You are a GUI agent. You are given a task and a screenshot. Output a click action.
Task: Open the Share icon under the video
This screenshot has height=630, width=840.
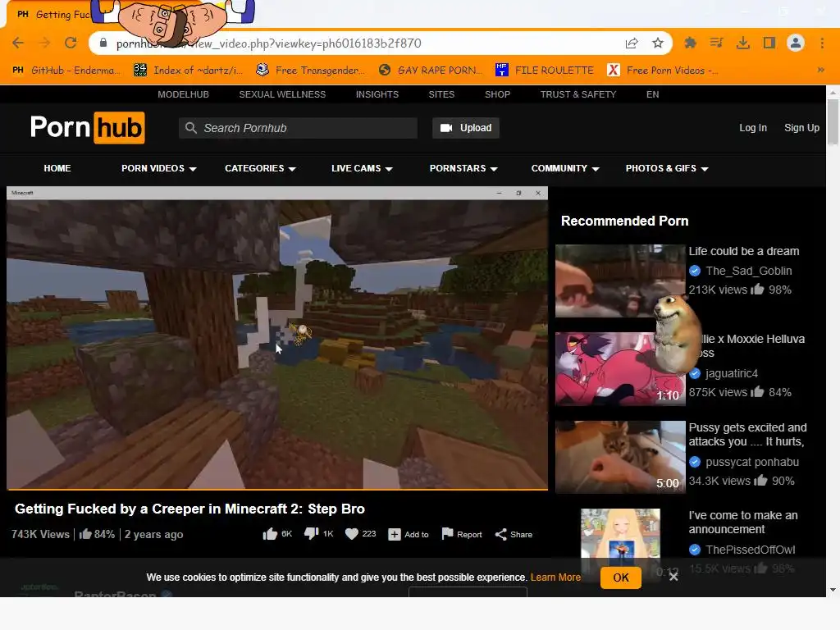(x=501, y=534)
